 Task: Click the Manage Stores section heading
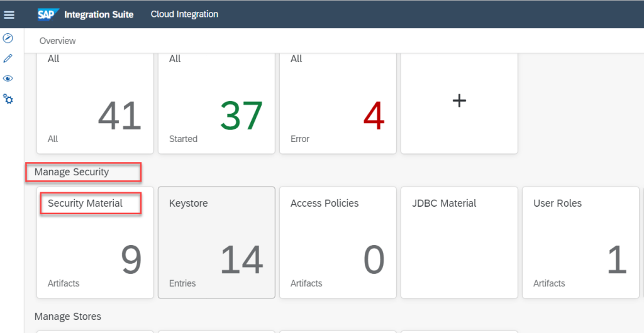[68, 316]
